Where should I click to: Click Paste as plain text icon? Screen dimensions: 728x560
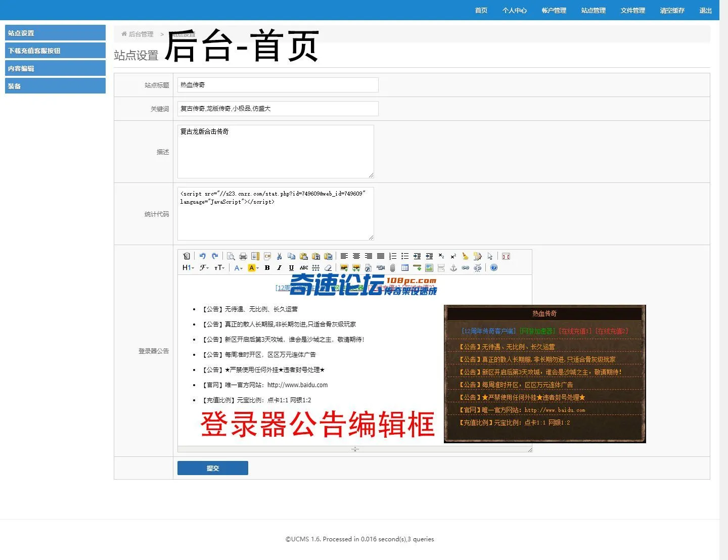(316, 256)
